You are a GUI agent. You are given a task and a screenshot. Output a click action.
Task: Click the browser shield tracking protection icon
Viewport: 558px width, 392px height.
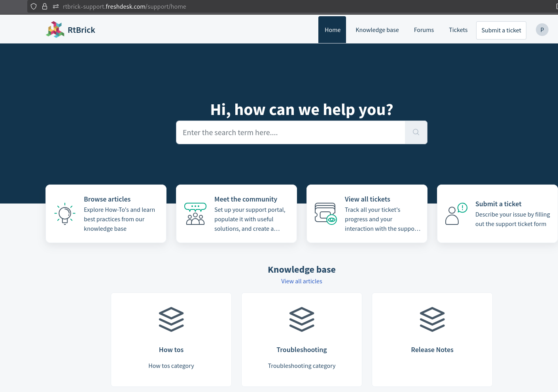tap(34, 6)
